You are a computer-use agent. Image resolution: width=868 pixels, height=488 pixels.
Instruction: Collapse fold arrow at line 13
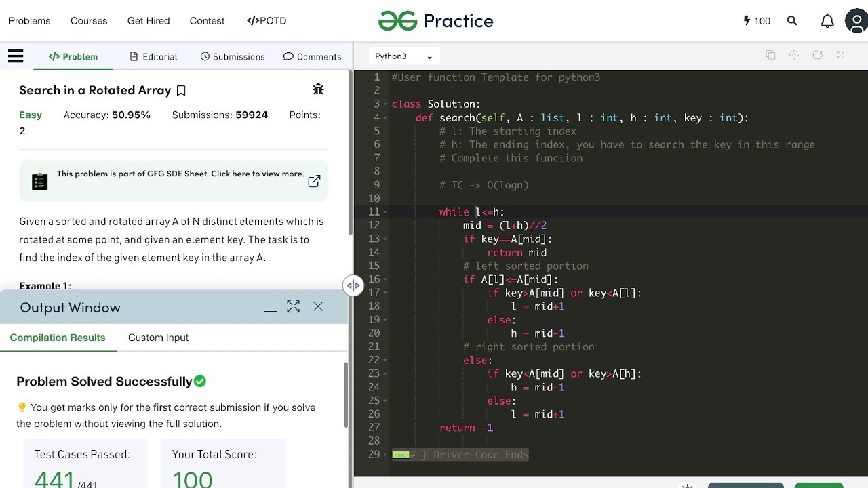pyautogui.click(x=385, y=239)
